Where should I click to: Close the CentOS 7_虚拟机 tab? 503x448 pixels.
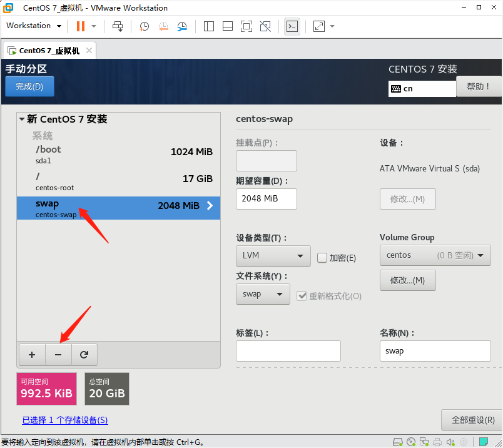[x=89, y=51]
